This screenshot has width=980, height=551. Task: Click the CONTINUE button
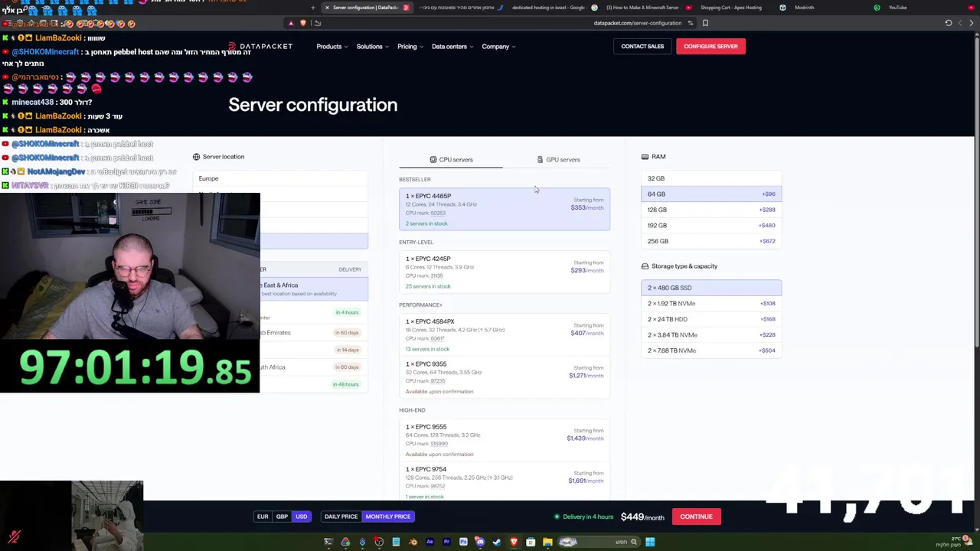point(696,517)
